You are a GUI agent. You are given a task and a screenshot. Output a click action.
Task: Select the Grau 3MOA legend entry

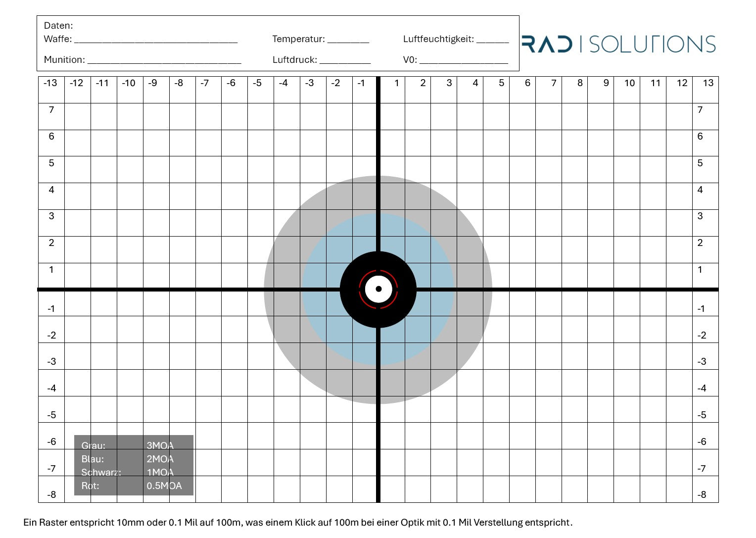tap(128, 445)
